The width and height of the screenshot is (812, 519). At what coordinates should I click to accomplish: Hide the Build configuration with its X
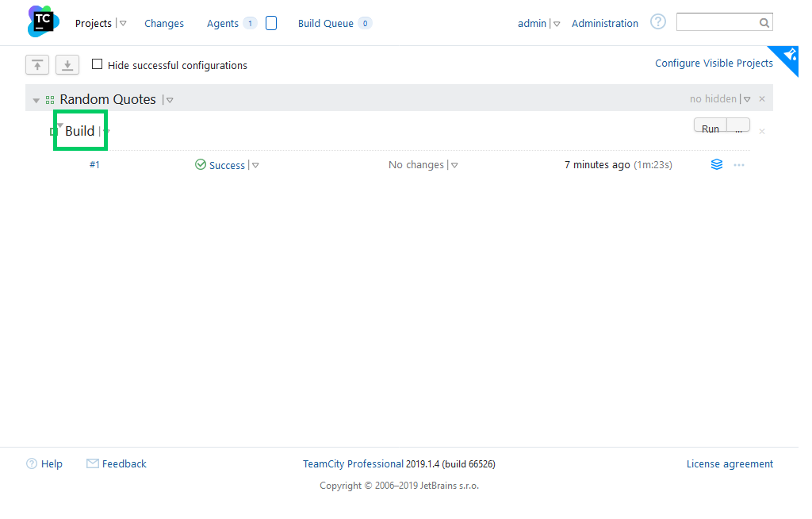tap(762, 132)
